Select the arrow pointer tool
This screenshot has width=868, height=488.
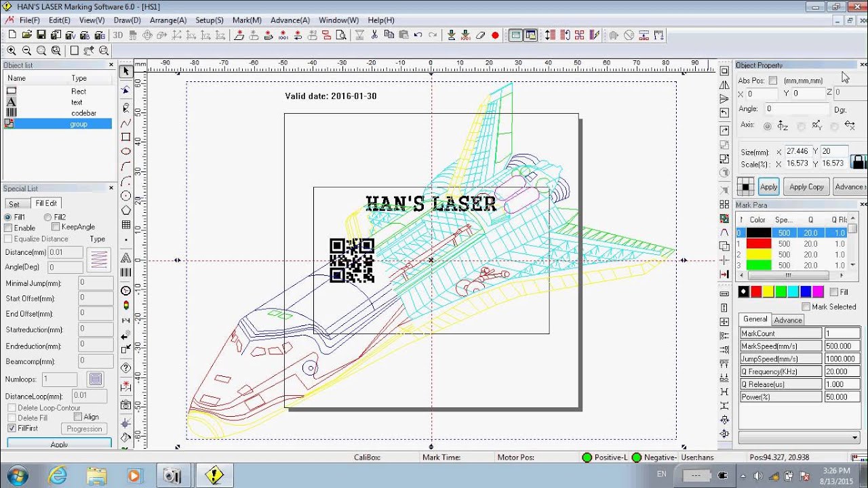coord(126,71)
